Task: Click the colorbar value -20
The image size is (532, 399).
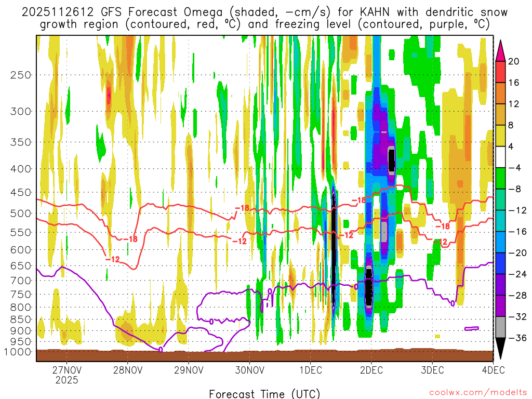Action: tap(517, 253)
